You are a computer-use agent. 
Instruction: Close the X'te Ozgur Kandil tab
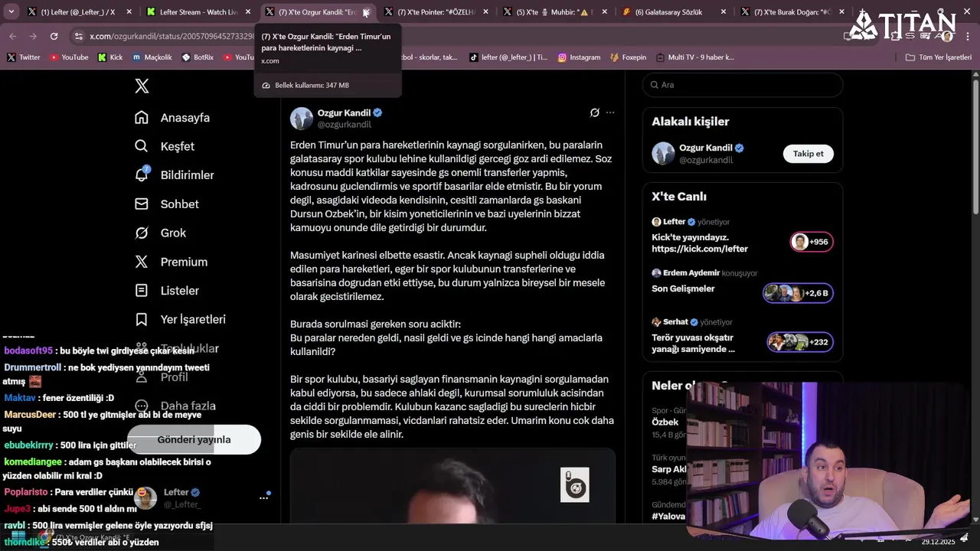pos(366,12)
